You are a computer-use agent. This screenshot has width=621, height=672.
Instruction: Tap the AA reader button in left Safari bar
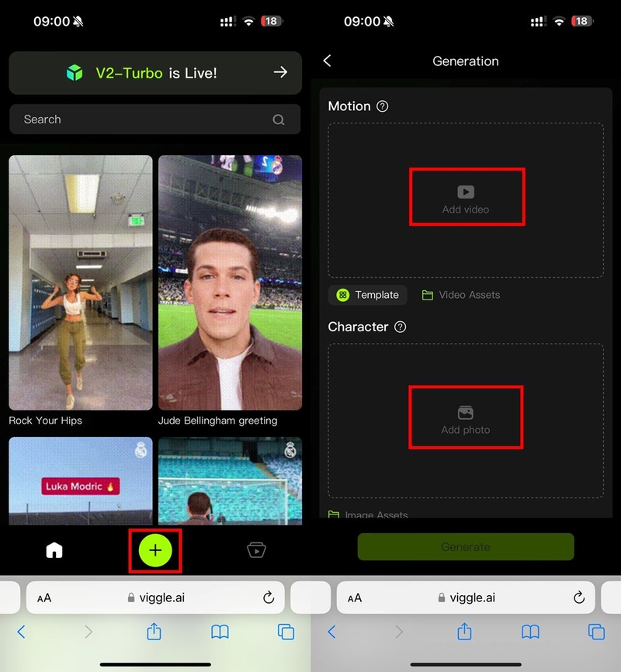[x=44, y=598]
